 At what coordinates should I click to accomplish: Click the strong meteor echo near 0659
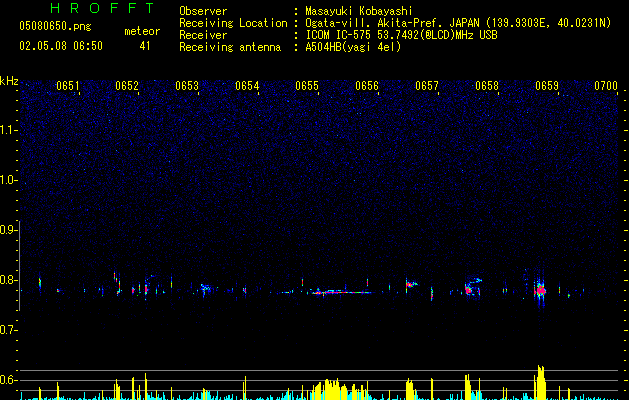[x=540, y=290]
